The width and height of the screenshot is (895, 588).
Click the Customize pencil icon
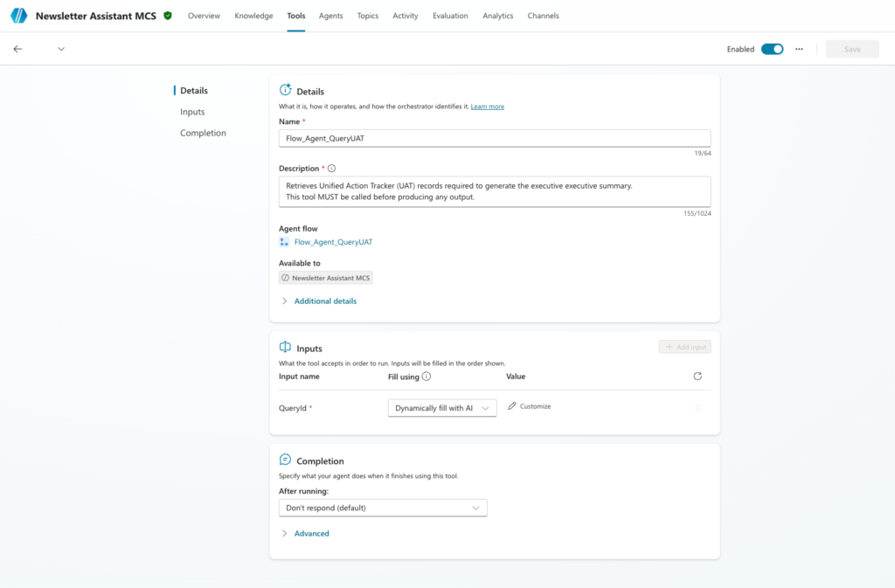point(512,406)
